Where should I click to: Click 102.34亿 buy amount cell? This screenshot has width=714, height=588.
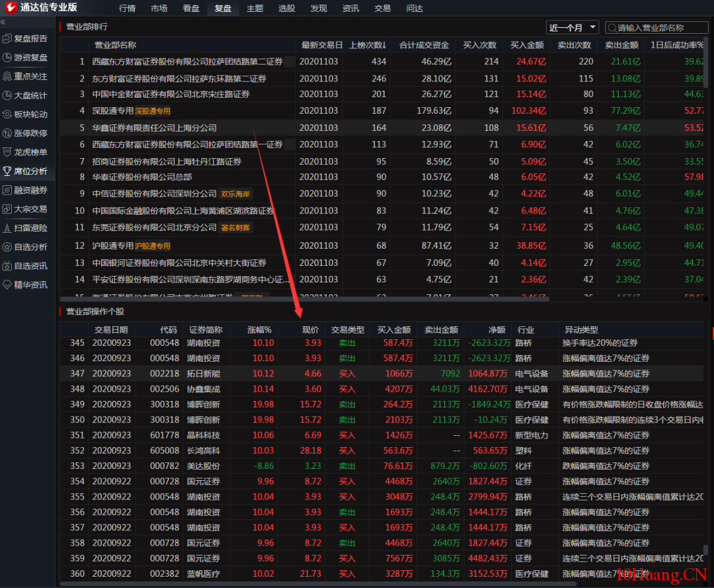pos(528,110)
